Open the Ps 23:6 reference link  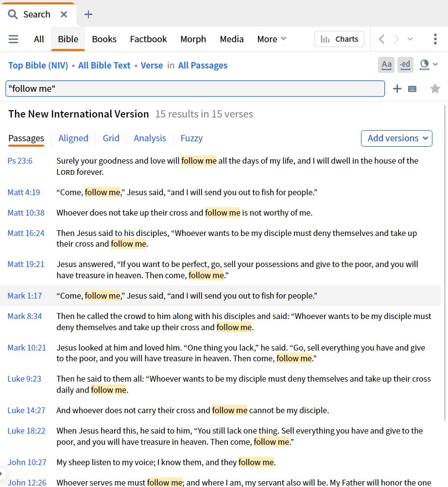[19, 160]
